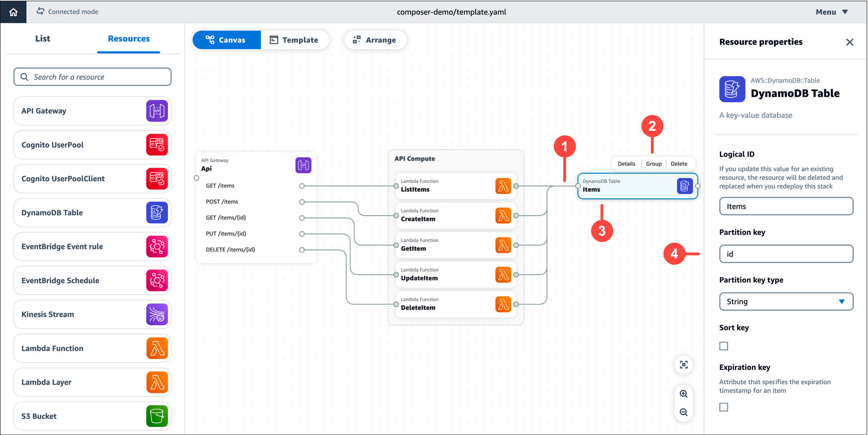Click Delete on the Items table toolbar
Viewport: 868px width, 435px height.
coord(679,164)
